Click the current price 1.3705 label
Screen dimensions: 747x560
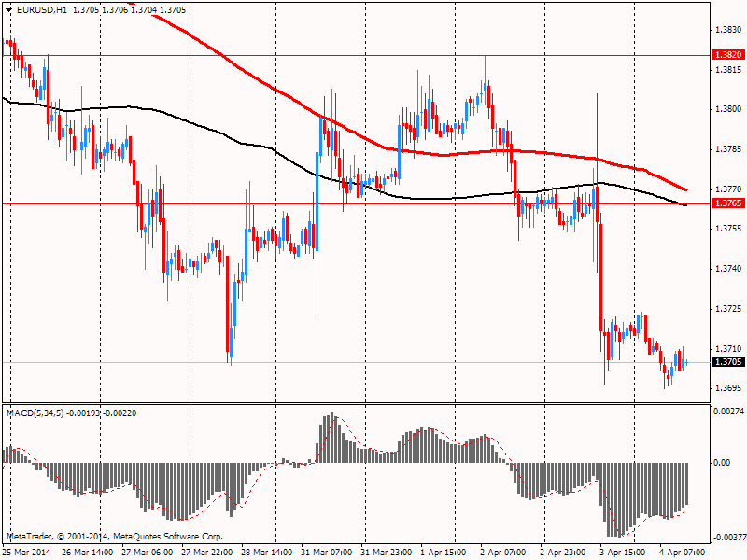coord(728,362)
